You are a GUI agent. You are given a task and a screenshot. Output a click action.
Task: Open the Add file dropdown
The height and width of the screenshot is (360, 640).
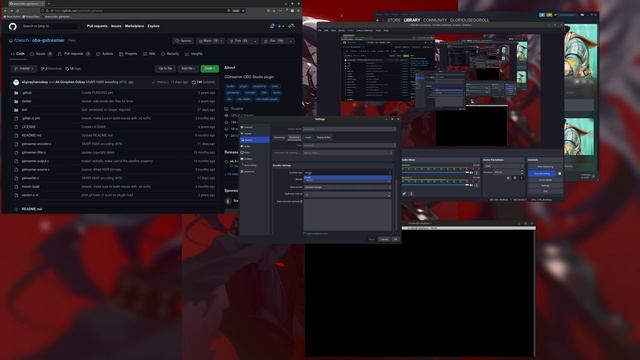pyautogui.click(x=188, y=69)
